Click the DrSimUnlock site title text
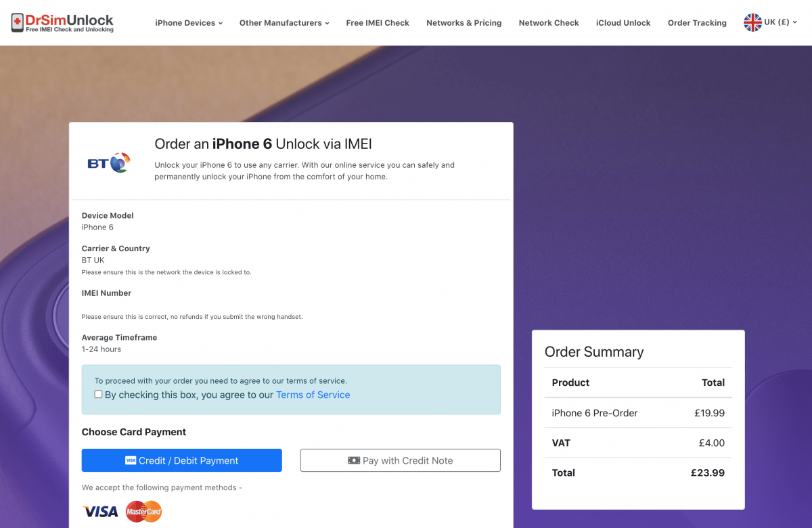 pyautogui.click(x=70, y=20)
